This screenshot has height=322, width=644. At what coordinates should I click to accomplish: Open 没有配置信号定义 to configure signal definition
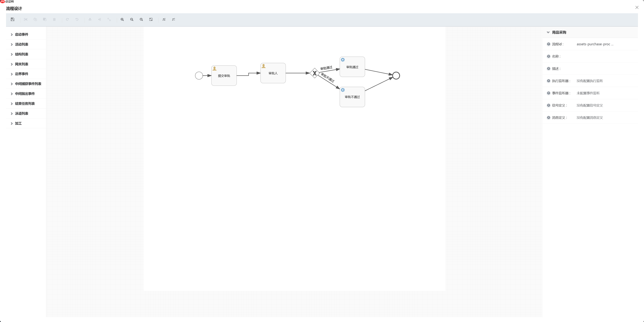pyautogui.click(x=589, y=105)
